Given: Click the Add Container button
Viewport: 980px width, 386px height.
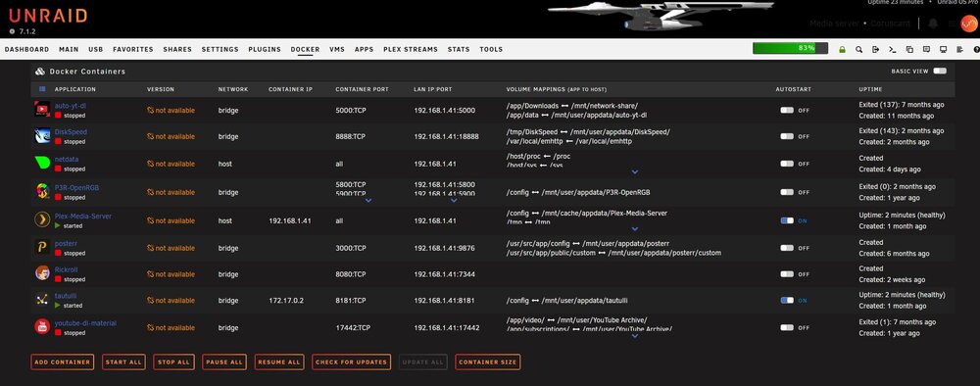Looking at the screenshot, I should (63, 362).
